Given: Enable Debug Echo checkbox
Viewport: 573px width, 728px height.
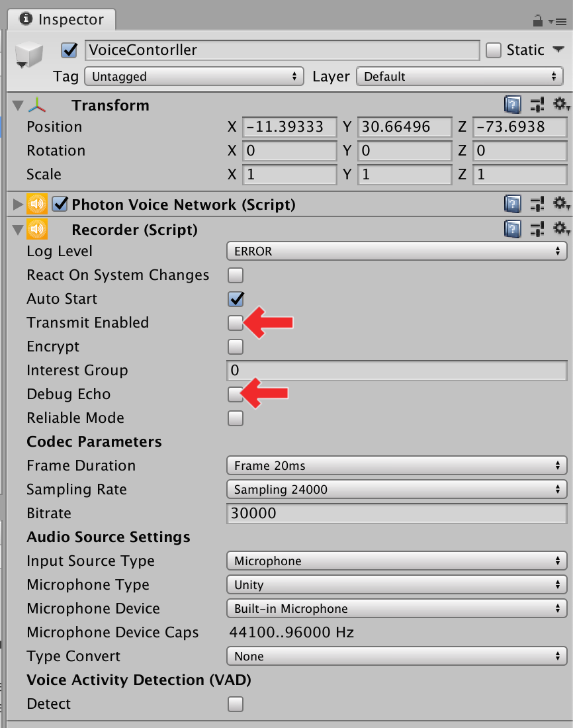Looking at the screenshot, I should 236,394.
